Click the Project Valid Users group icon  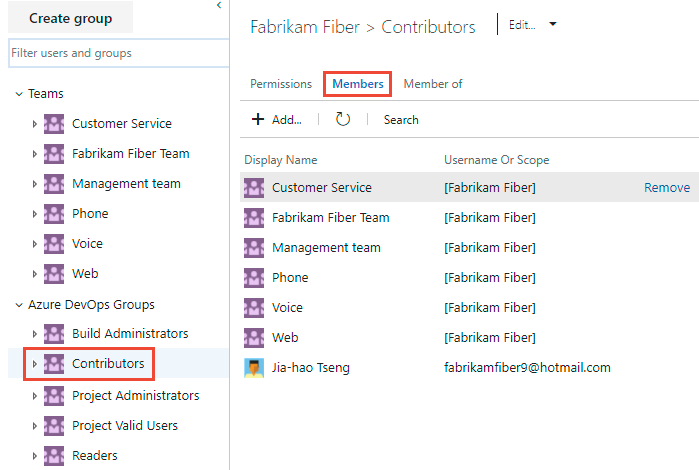pyautogui.click(x=54, y=426)
